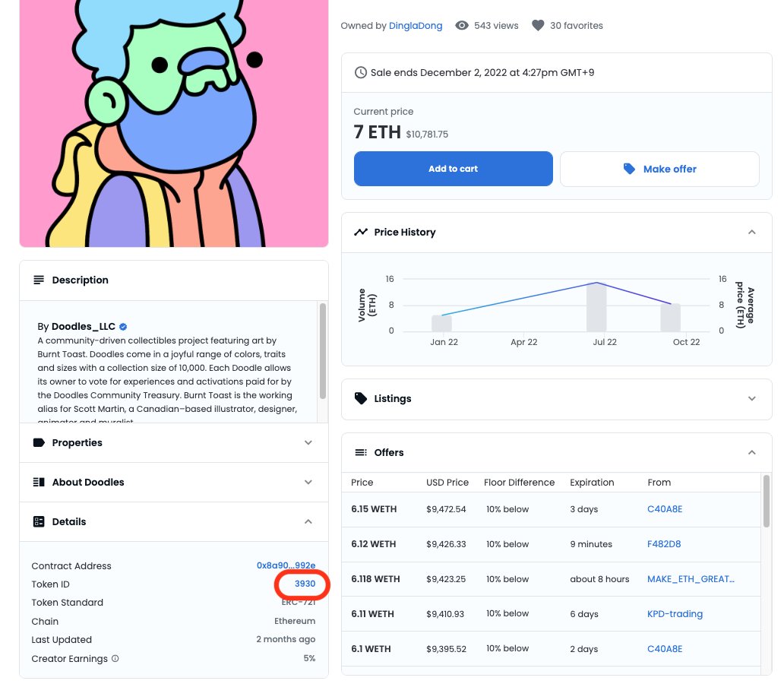The height and width of the screenshot is (684, 784).
Task: Open Token ID 3930 link
Action: (x=305, y=584)
